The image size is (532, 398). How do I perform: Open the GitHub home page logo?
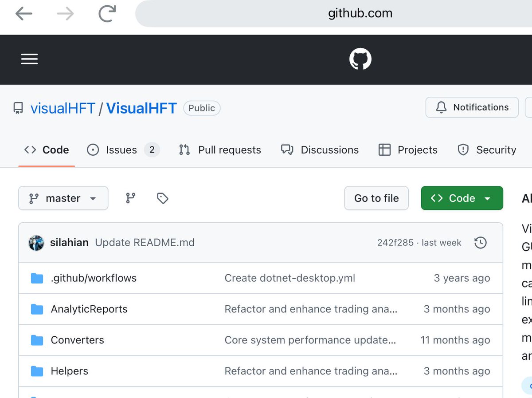pyautogui.click(x=360, y=59)
